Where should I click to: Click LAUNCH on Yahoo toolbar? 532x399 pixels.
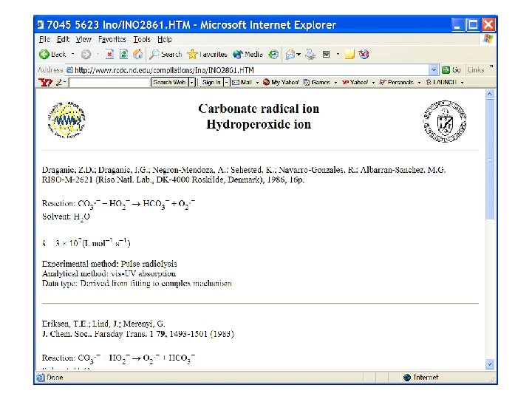[441, 83]
